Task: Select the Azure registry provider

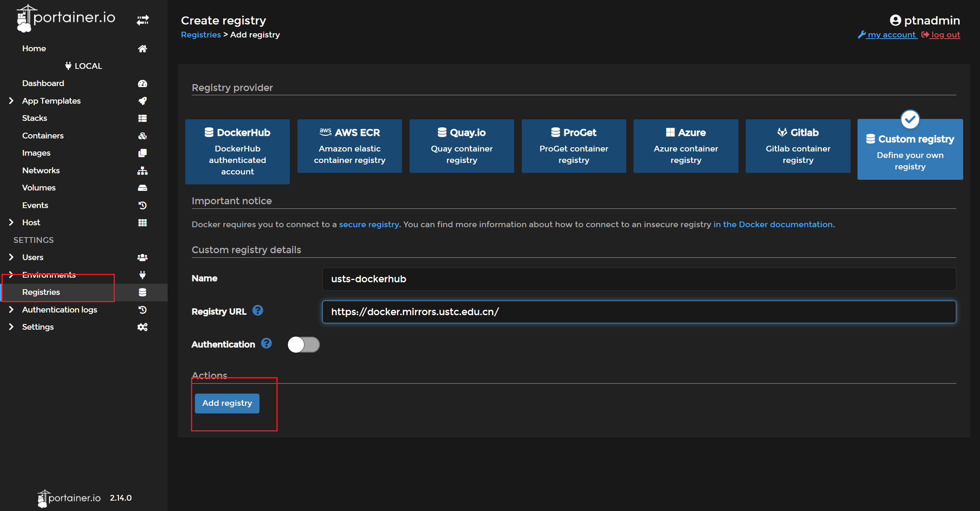Action: coord(686,146)
